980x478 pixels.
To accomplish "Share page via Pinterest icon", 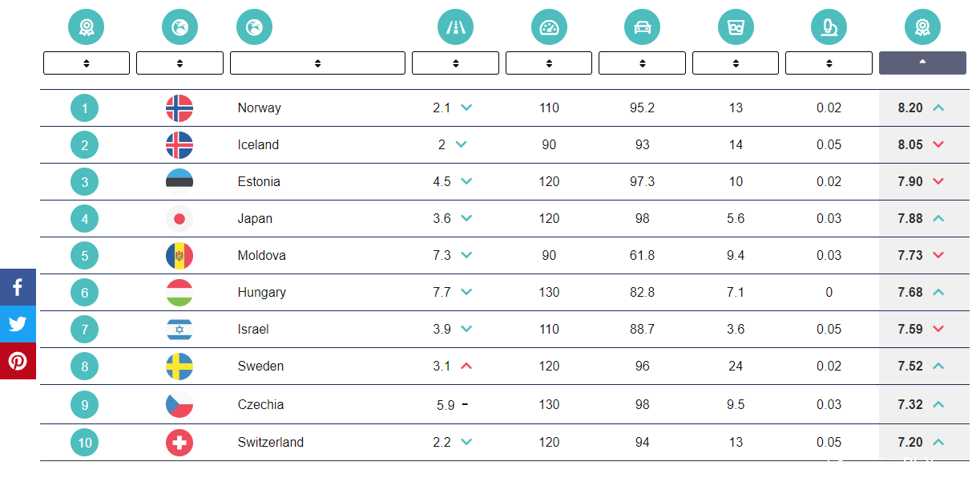I will pyautogui.click(x=18, y=361).
